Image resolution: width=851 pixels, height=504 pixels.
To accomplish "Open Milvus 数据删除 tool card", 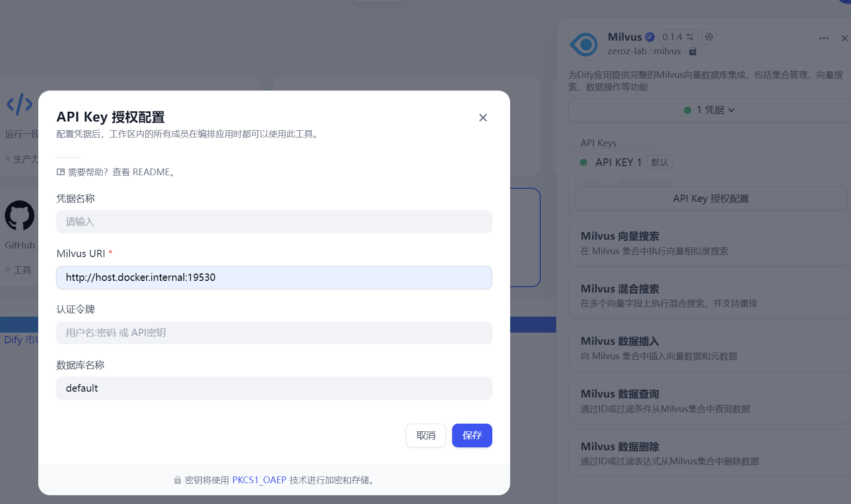I will [710, 454].
